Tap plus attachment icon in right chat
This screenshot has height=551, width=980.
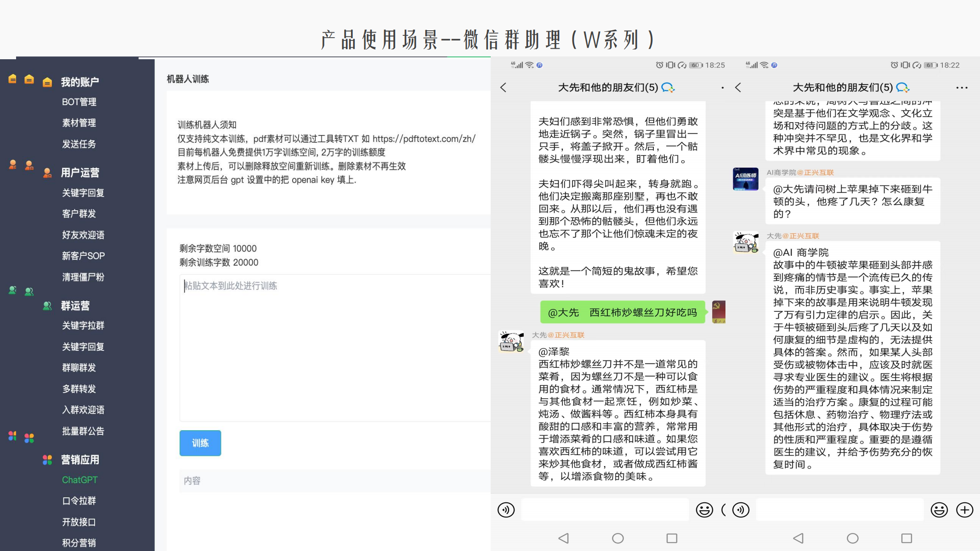click(965, 510)
